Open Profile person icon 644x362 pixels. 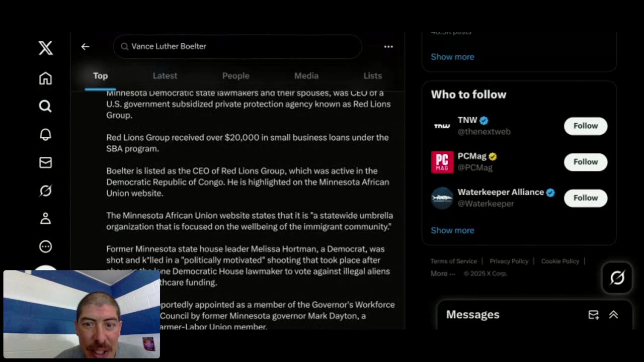[45, 218]
